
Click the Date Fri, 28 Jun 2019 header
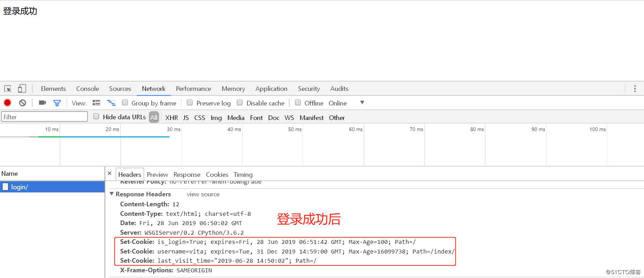click(181, 223)
